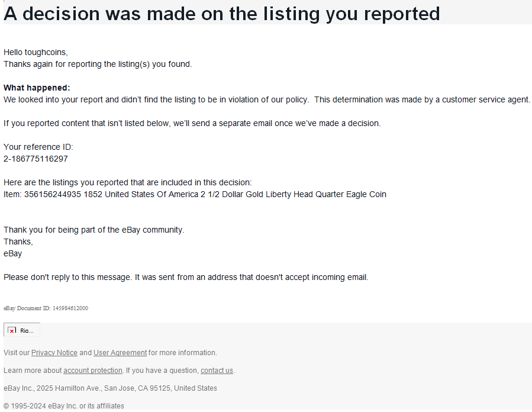Click the "Thanks again for reporting" line
The height and width of the screenshot is (412, 532).
98,64
